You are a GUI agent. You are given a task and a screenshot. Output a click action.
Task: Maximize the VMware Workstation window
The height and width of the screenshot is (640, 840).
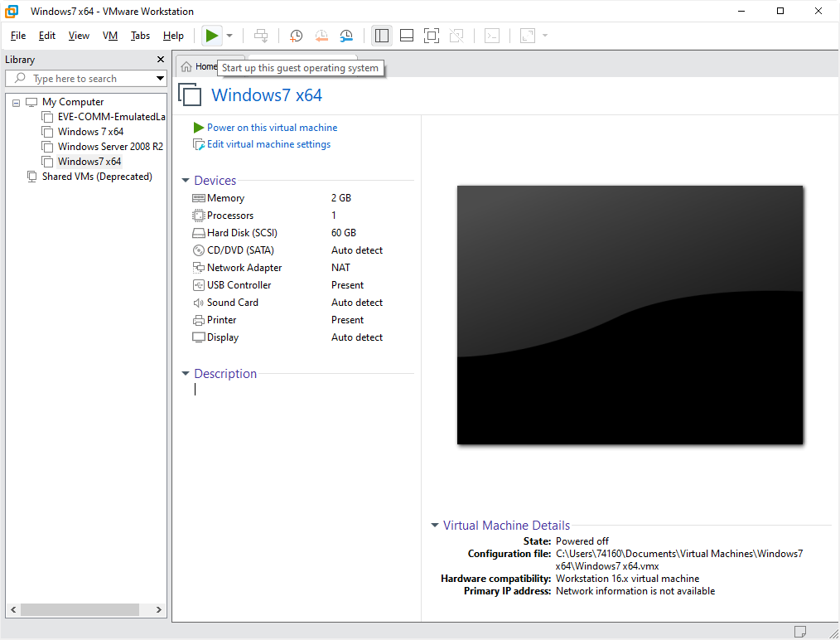tap(780, 12)
